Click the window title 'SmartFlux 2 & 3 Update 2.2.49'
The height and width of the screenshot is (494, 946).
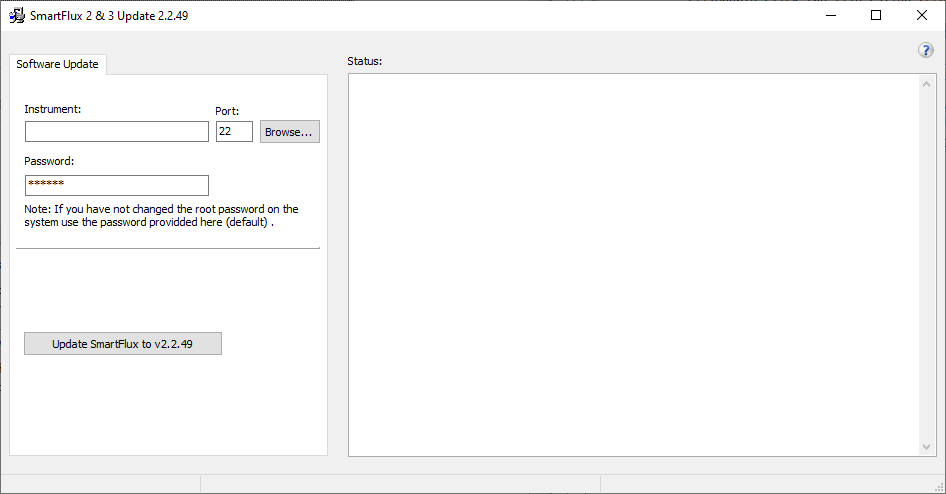point(109,16)
